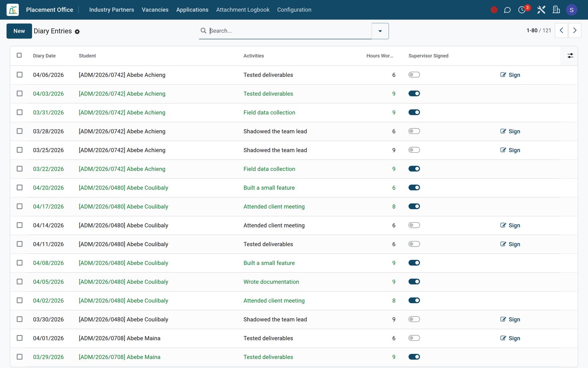Open the company building icon
Screen dimensions: 588x368
(556, 10)
